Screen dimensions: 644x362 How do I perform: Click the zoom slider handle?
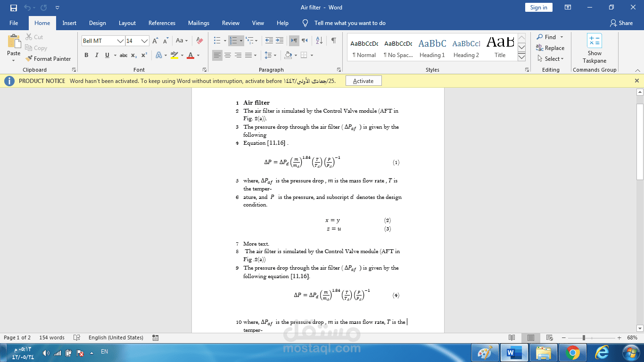[584, 338]
